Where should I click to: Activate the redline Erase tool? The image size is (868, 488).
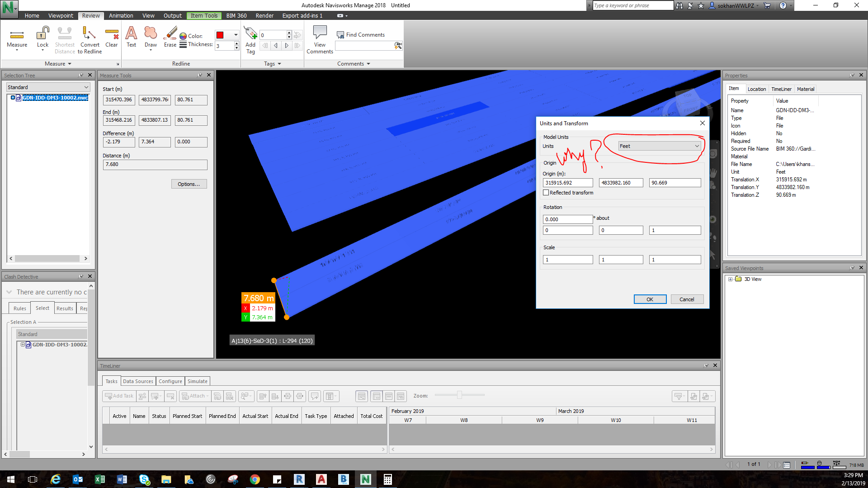coord(170,38)
